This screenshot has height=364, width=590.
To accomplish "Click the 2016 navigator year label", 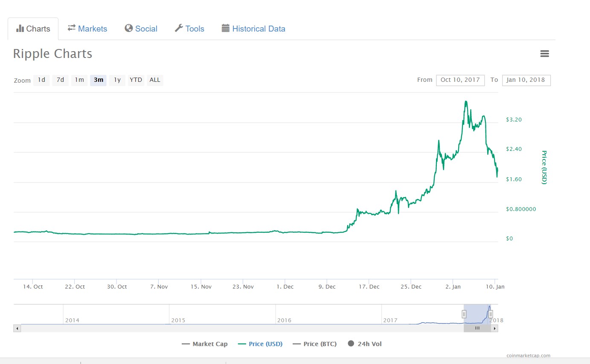I will point(284,320).
